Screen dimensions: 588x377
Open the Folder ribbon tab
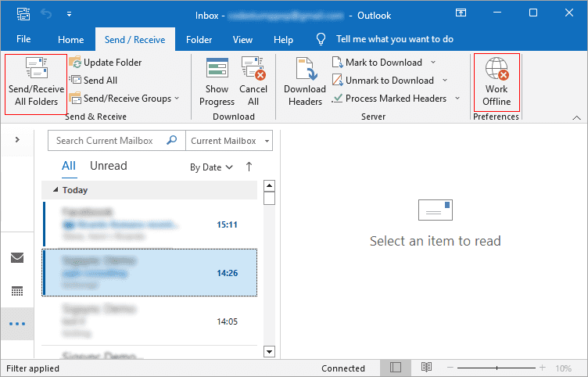(199, 39)
